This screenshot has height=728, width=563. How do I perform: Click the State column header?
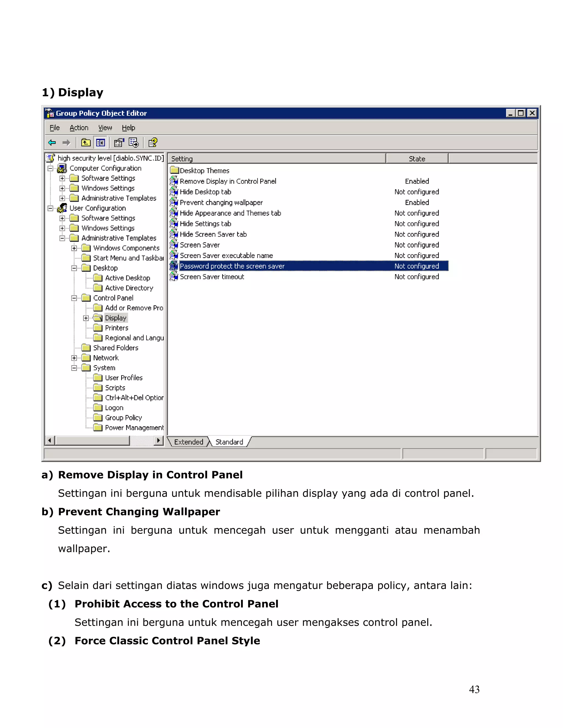pyautogui.click(x=416, y=159)
